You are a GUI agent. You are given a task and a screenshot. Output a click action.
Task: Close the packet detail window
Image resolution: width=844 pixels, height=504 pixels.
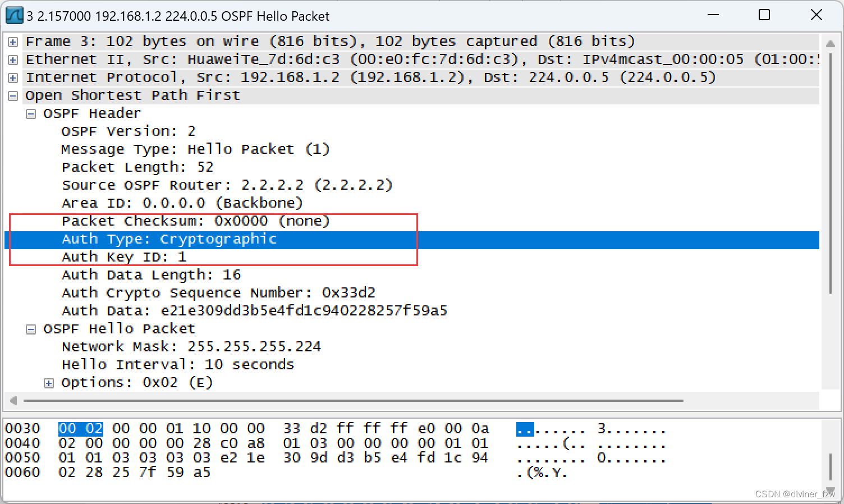pos(817,15)
